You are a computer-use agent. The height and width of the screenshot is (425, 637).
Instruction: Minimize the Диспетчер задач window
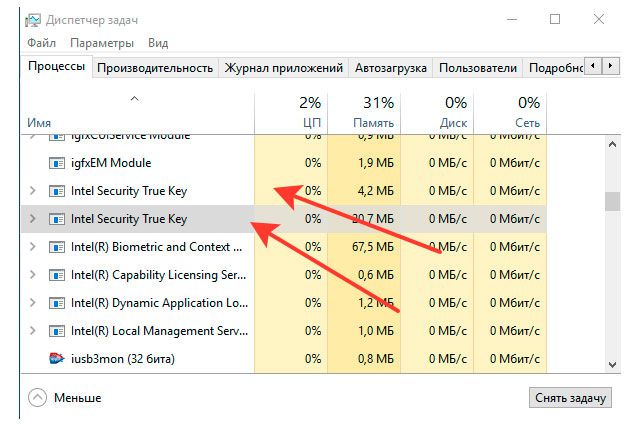pyautogui.click(x=512, y=19)
